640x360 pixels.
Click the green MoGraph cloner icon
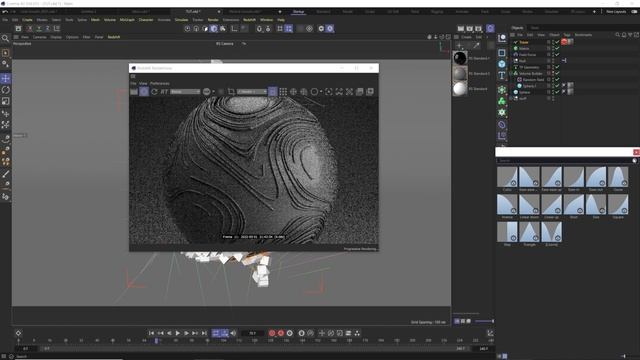click(x=502, y=89)
